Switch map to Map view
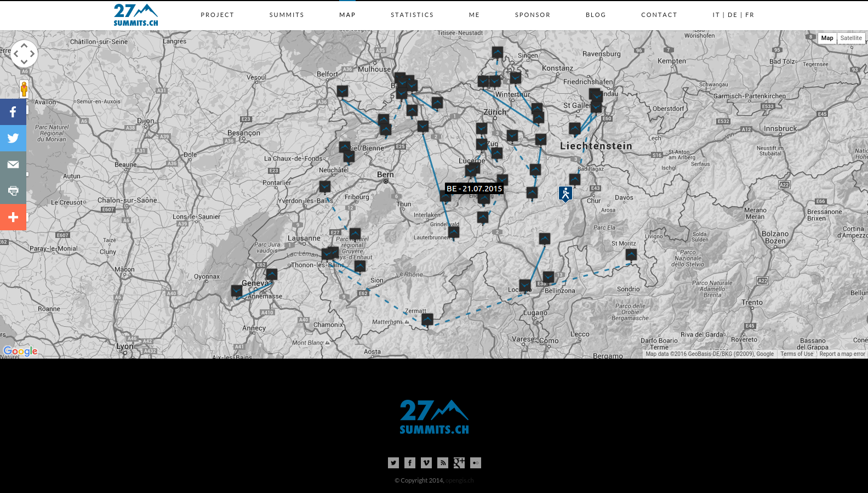Viewport: 868px width, 493px height. pyautogui.click(x=827, y=38)
